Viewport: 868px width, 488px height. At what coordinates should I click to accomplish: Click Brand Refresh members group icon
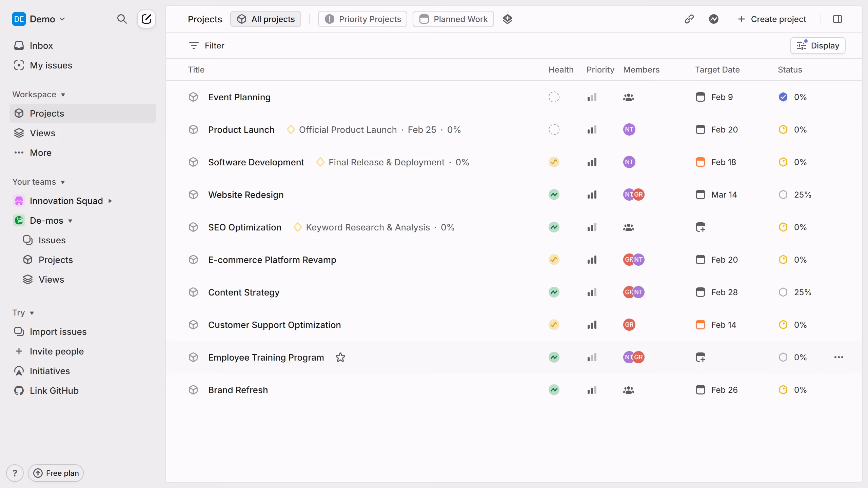629,390
